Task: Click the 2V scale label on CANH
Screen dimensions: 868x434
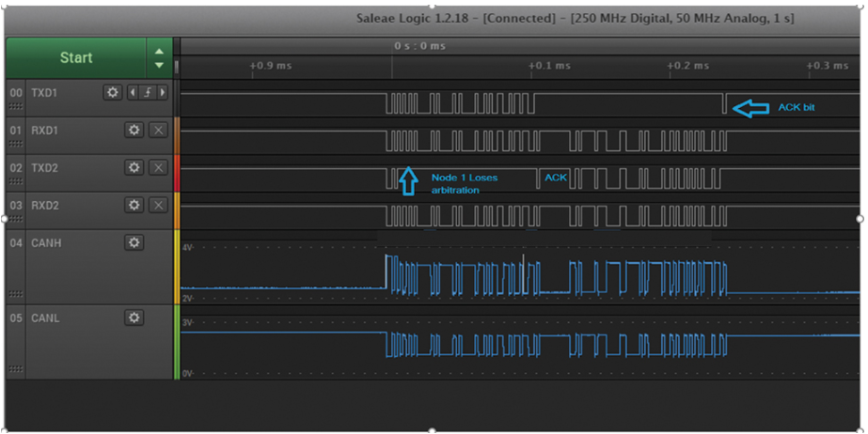Action: point(188,299)
